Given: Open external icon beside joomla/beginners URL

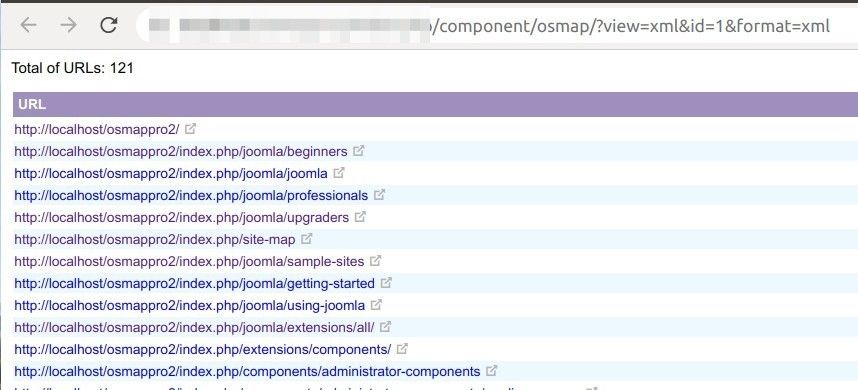Looking at the screenshot, I should tap(358, 150).
